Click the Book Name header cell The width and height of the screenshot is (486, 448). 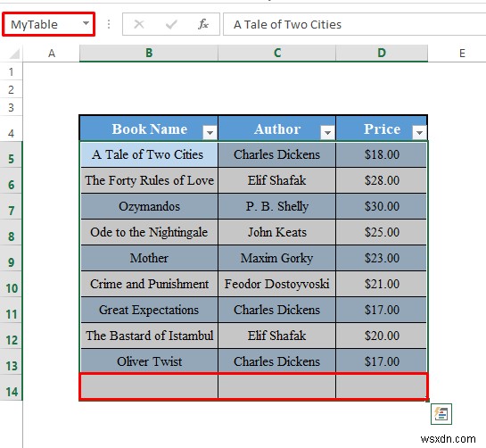(x=149, y=129)
